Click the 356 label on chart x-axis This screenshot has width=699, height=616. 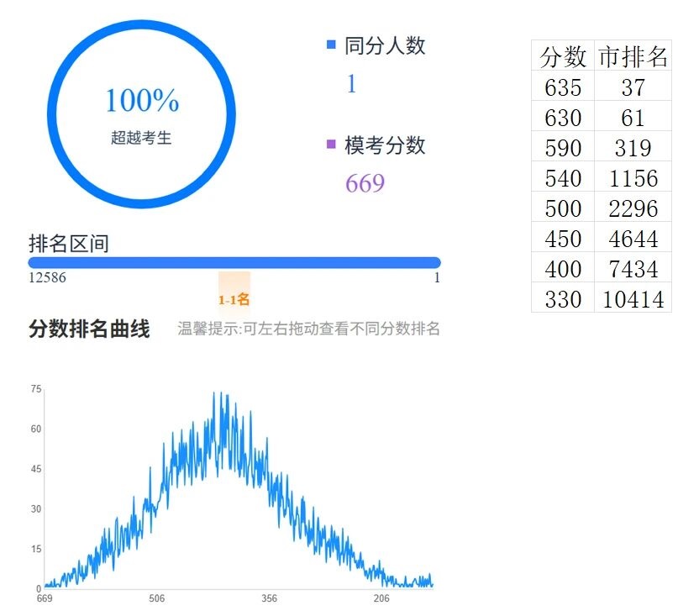click(x=269, y=599)
